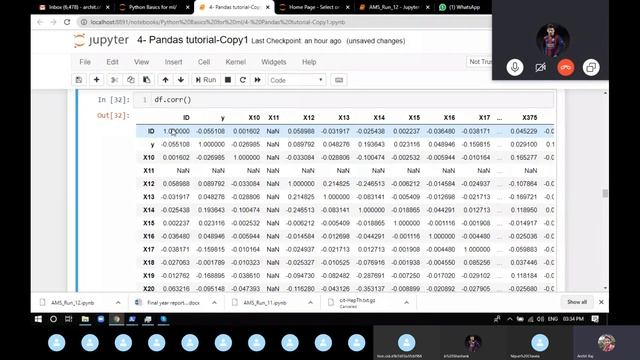This screenshot has width=640, height=360.
Task: Open the Windows Start menu
Action: 38,319
